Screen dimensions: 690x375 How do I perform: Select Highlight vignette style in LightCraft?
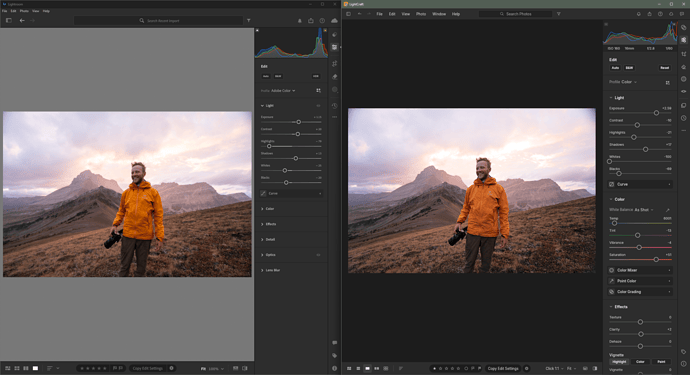619,362
